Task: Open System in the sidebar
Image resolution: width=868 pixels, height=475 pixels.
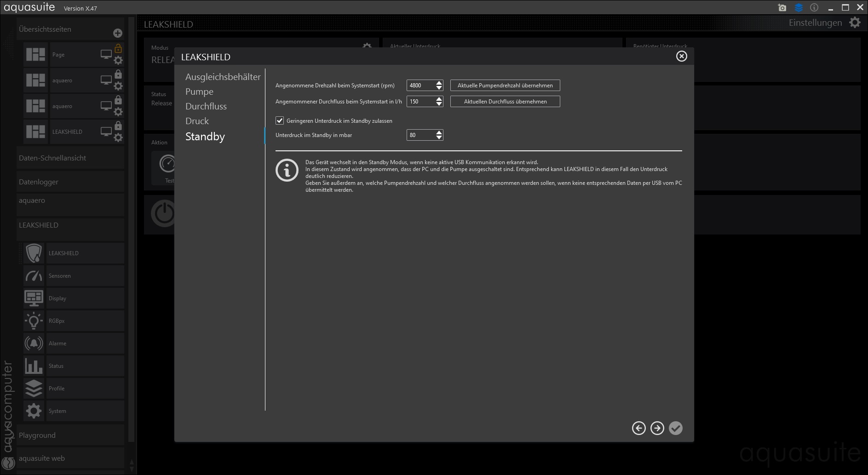Action: [x=85, y=411]
